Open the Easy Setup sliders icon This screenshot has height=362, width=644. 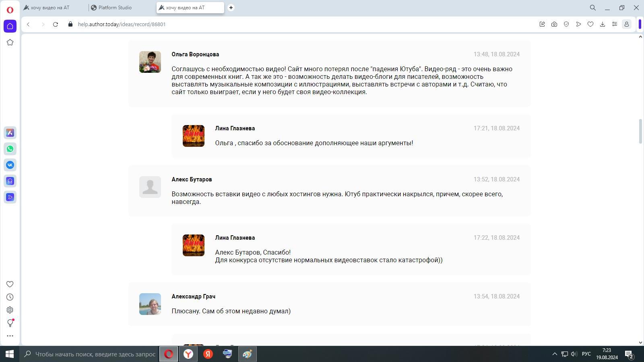click(x=615, y=24)
